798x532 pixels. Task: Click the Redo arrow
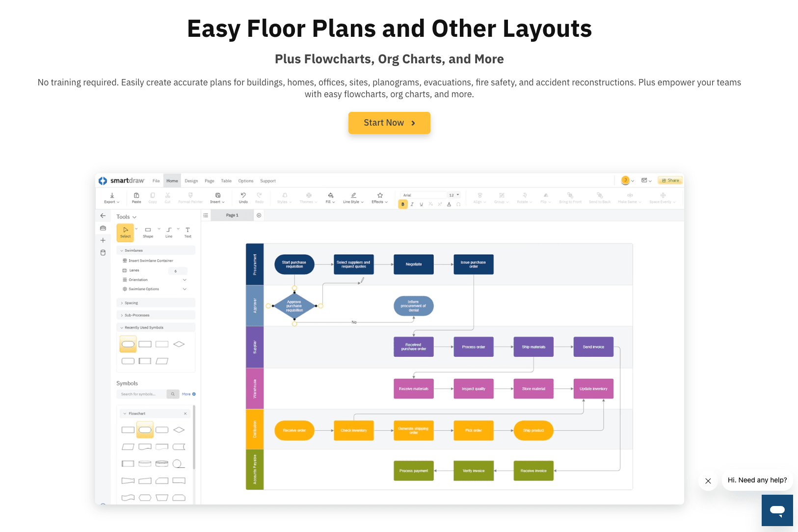pos(260,198)
